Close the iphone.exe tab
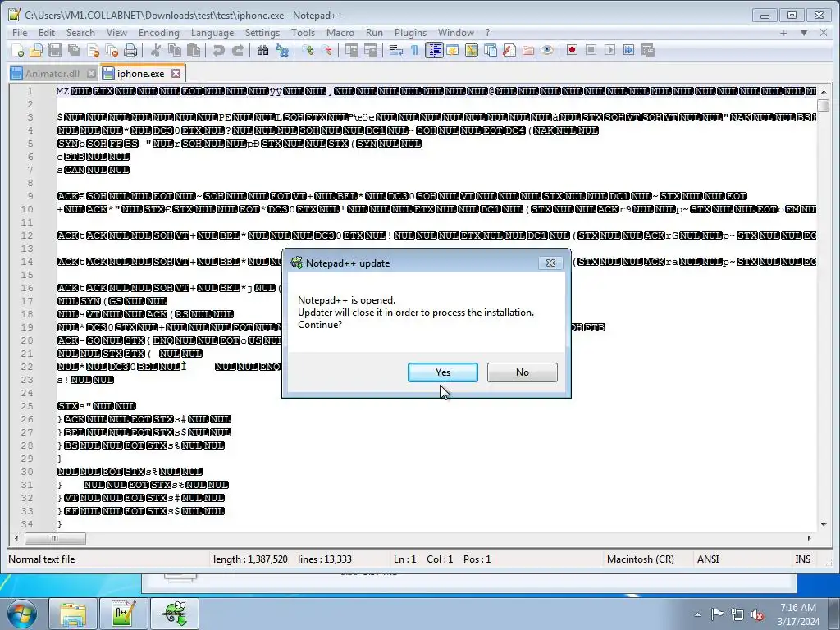 (176, 73)
